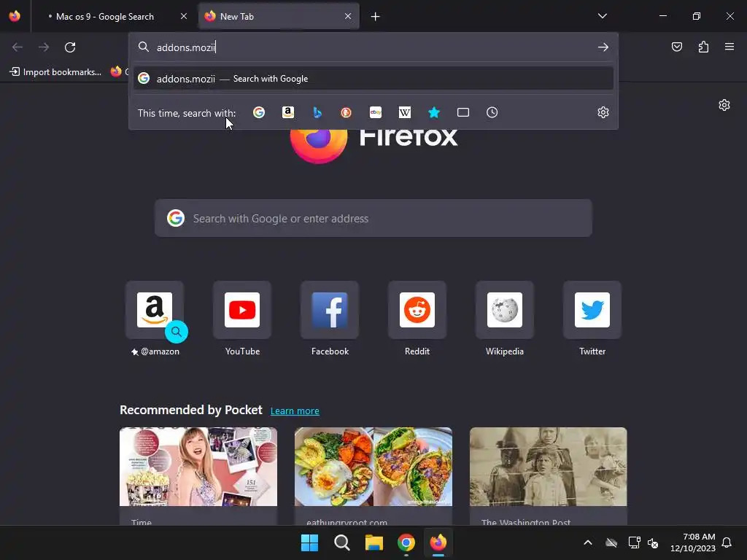Open Firefox View pinned icon
The height and width of the screenshot is (560, 747).
[15, 16]
